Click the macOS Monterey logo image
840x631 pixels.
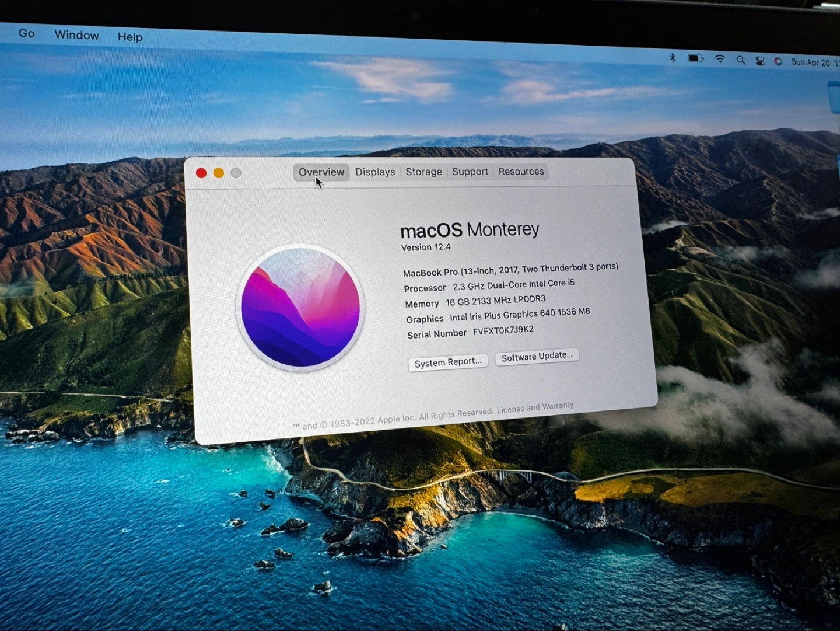point(300,308)
